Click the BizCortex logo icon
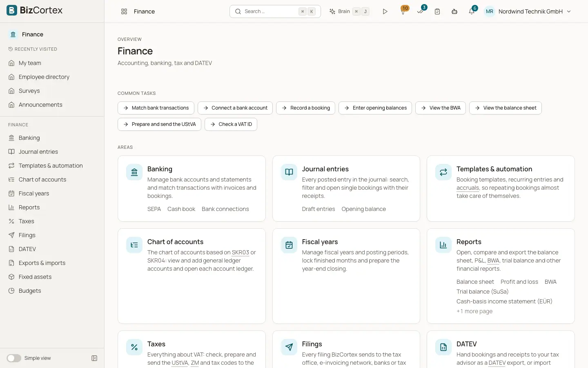Screen dimensions: 588x368 [x=12, y=10]
